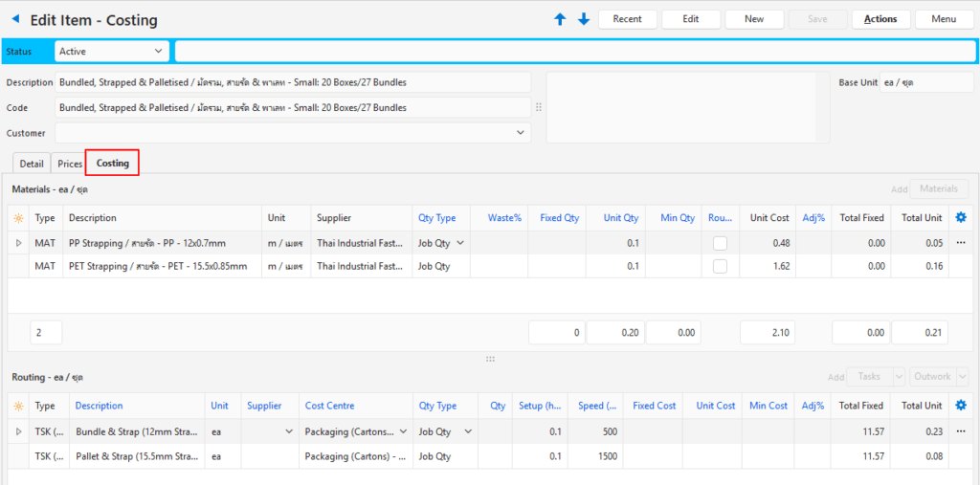Open the Status dropdown showing Active
980x485 pixels.
pos(111,51)
